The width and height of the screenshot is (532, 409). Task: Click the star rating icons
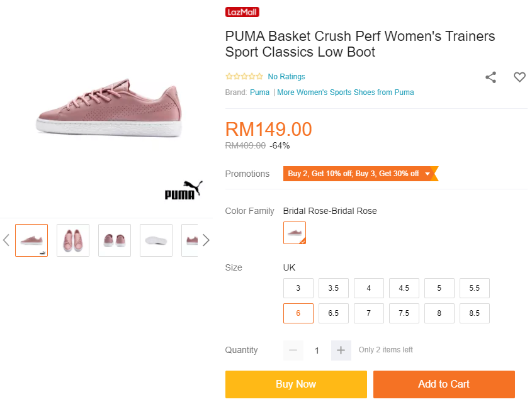tap(244, 77)
